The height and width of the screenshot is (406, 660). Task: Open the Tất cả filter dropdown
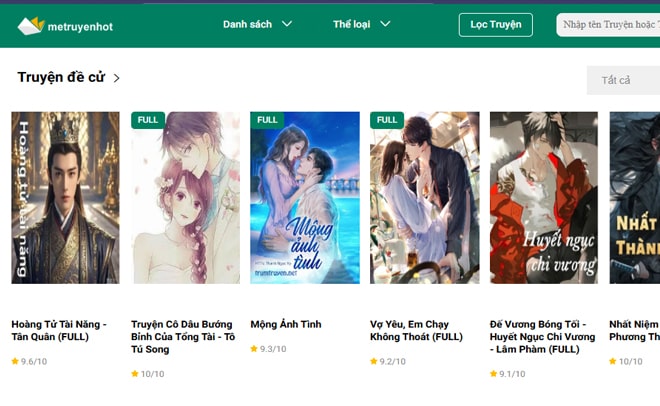pyautogui.click(x=623, y=80)
